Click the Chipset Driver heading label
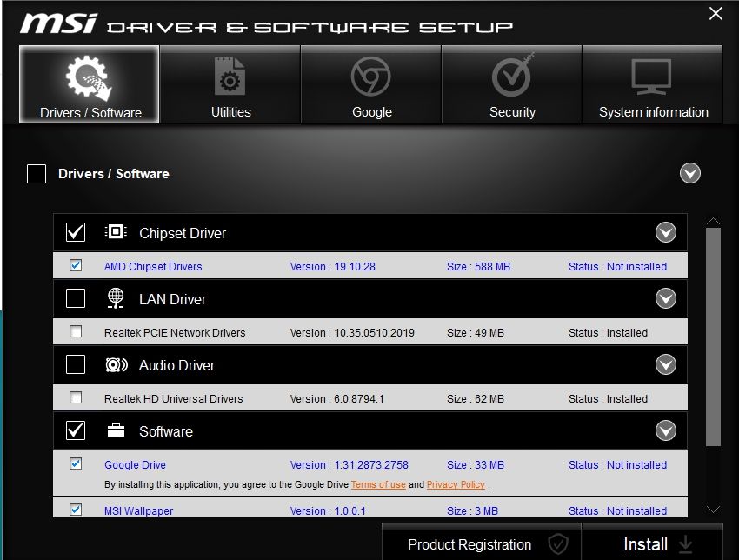 [x=183, y=233]
